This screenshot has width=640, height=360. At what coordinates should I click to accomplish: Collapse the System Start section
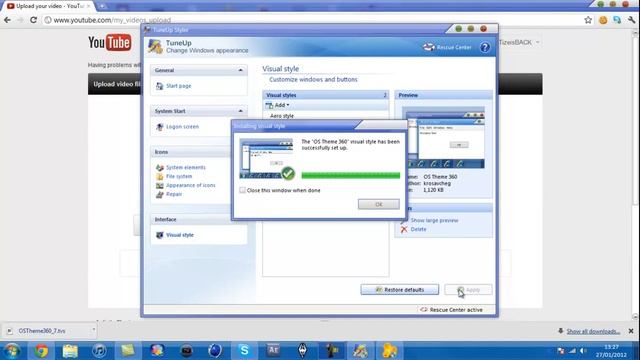tap(240, 111)
